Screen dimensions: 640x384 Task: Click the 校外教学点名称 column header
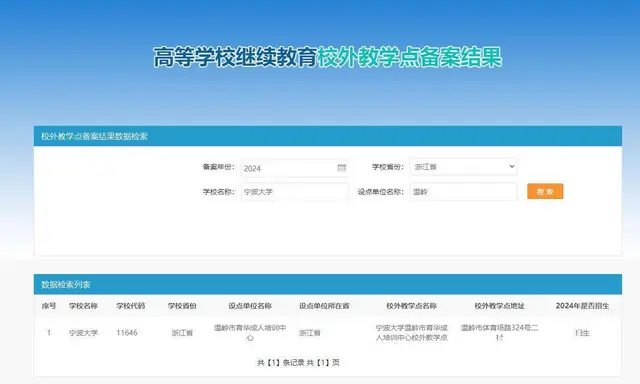[411, 306]
